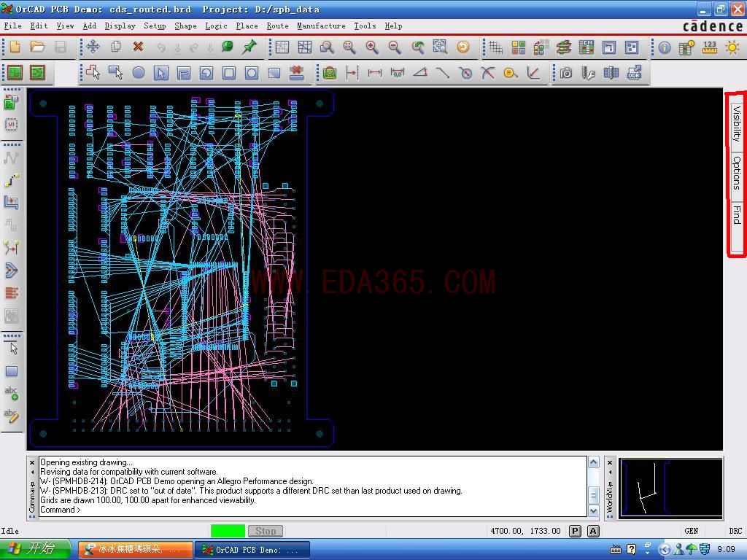Add a circular shape
The width and height of the screenshot is (747, 560).
click(138, 73)
